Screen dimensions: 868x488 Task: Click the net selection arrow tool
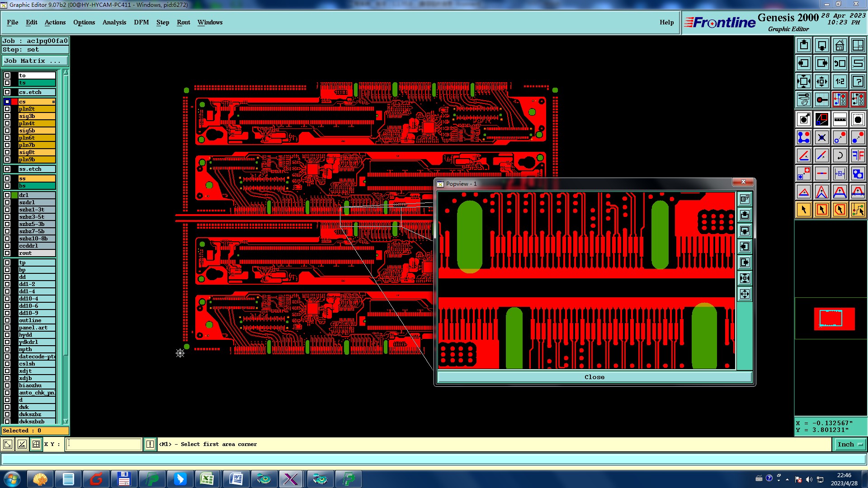pos(858,210)
